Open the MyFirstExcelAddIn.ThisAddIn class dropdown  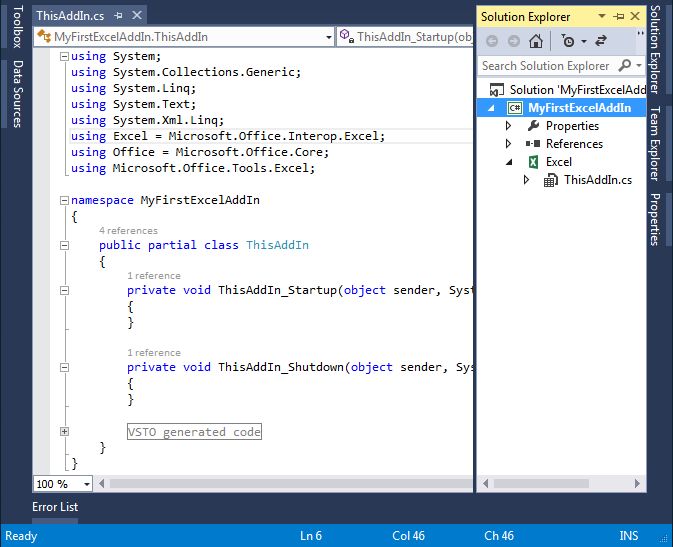pos(329,37)
